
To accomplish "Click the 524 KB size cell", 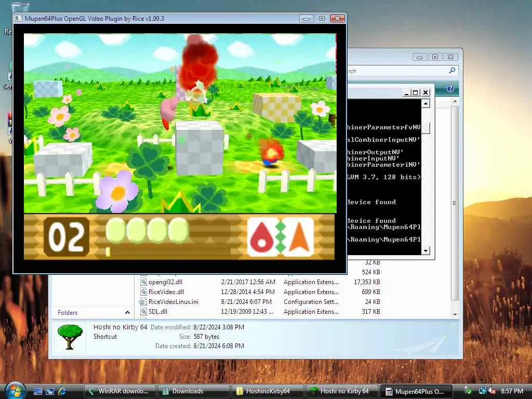I will point(371,272).
